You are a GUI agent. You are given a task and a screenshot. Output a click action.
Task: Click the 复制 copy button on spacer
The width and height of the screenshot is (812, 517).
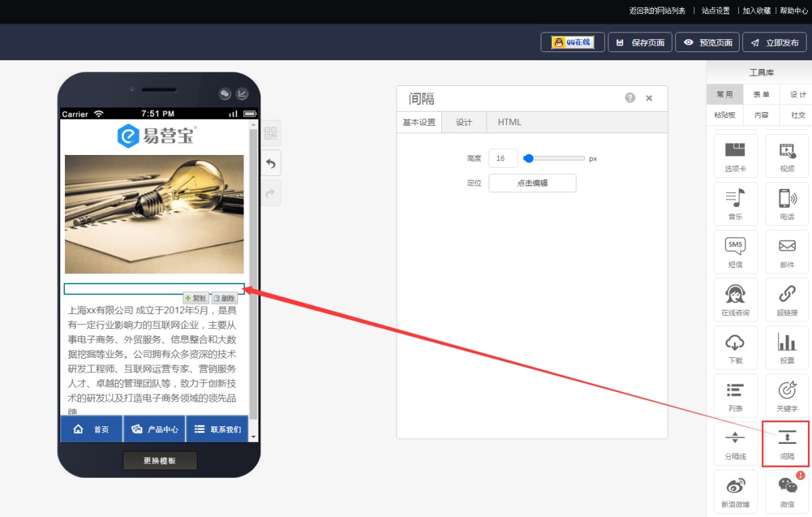pyautogui.click(x=196, y=298)
